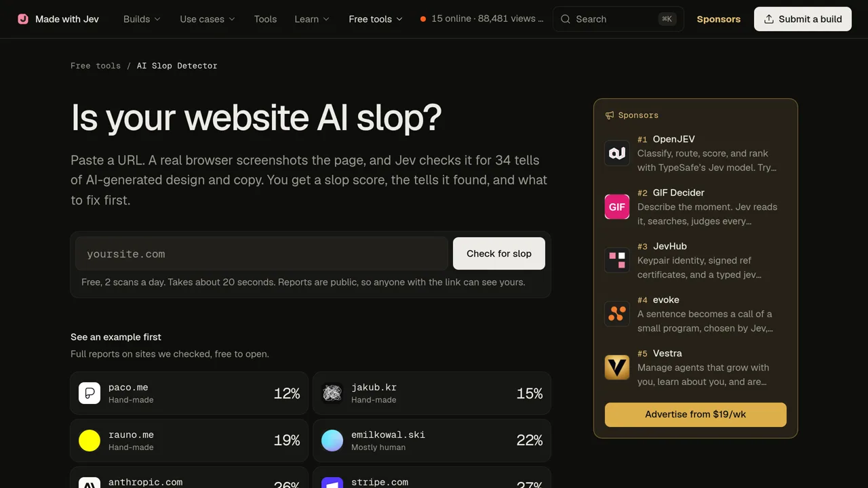The height and width of the screenshot is (488, 868).
Task: Click the Submit a build button
Action: [x=803, y=19]
